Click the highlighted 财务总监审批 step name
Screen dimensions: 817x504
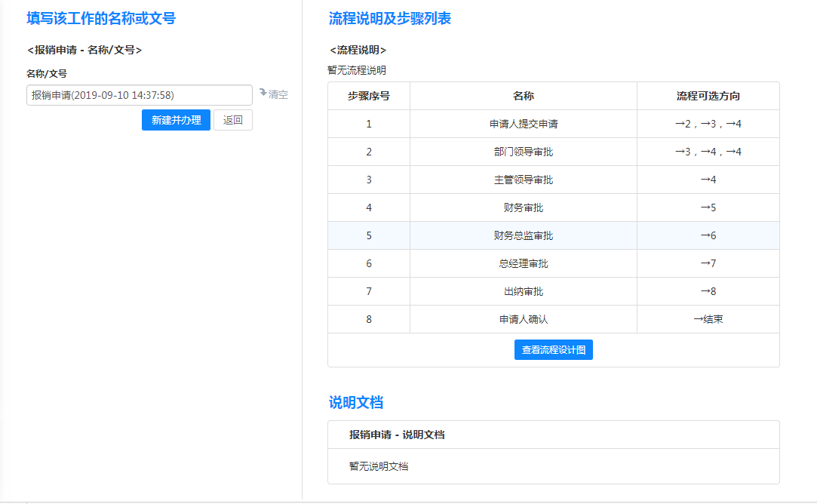point(523,235)
